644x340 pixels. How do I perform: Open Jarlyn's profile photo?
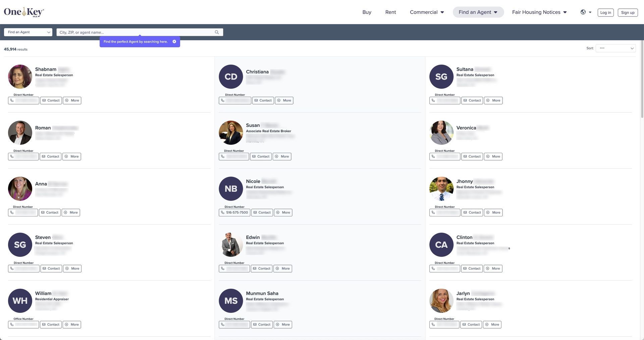441,301
